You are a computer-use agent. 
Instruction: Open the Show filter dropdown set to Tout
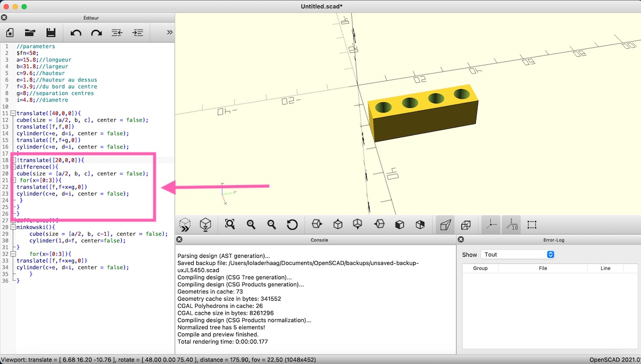(518, 255)
